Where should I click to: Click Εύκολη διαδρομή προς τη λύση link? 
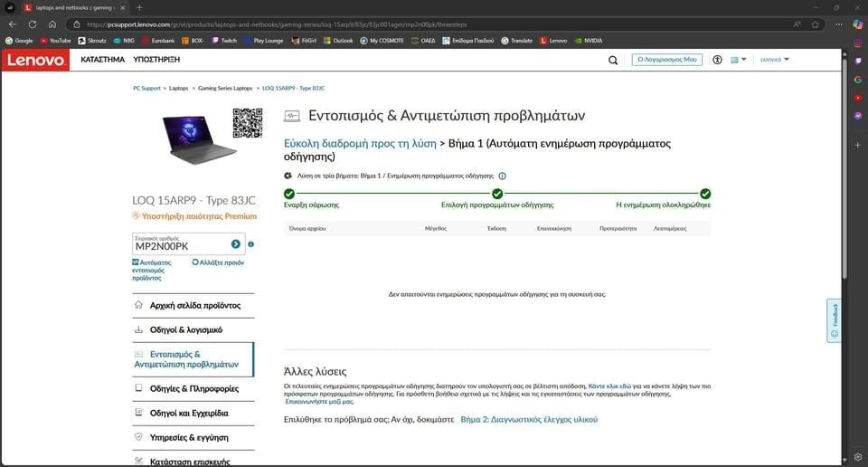(x=360, y=144)
